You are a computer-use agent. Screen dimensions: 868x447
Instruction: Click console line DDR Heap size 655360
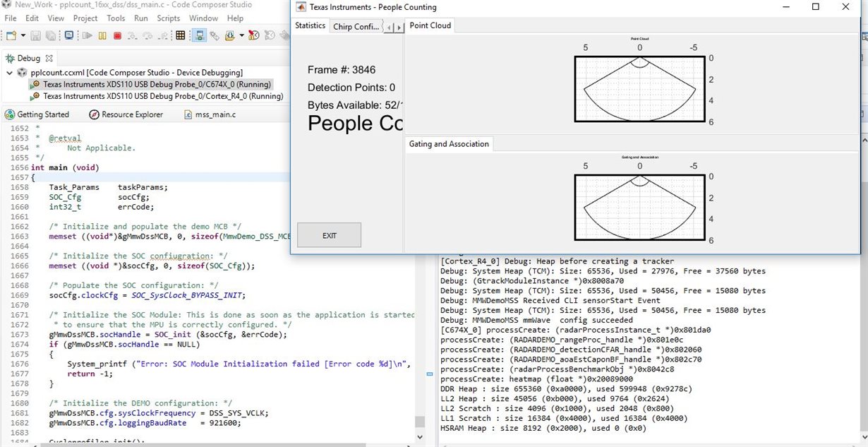(567, 388)
